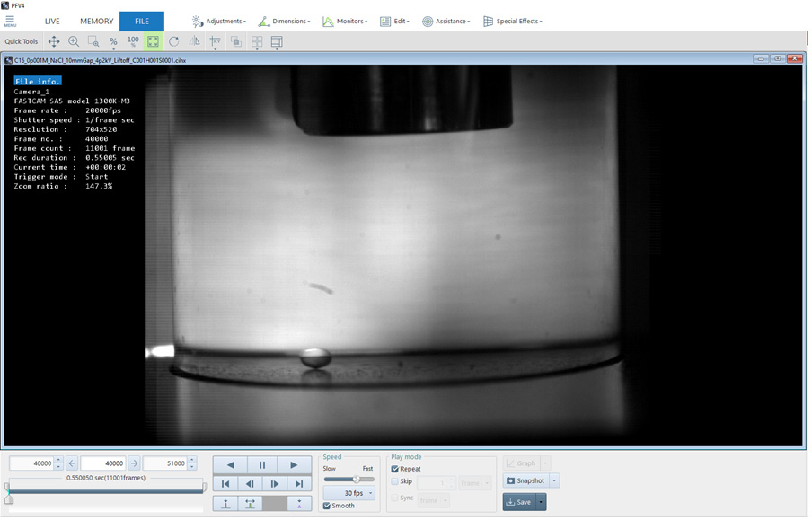Select the pan/move tool in Quick Tools
The image size is (812, 520).
coord(54,41)
